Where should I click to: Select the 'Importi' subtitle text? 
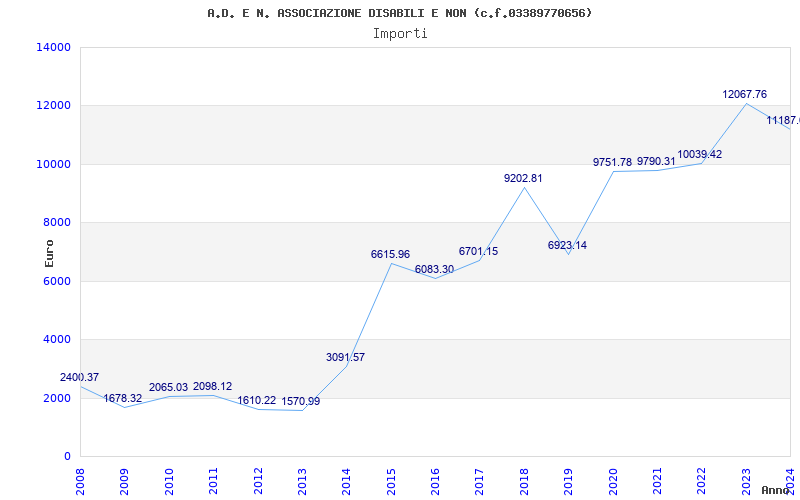pyautogui.click(x=400, y=34)
